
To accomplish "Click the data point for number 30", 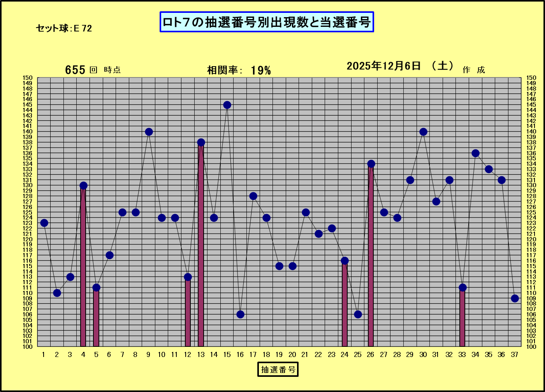I will [x=423, y=132].
